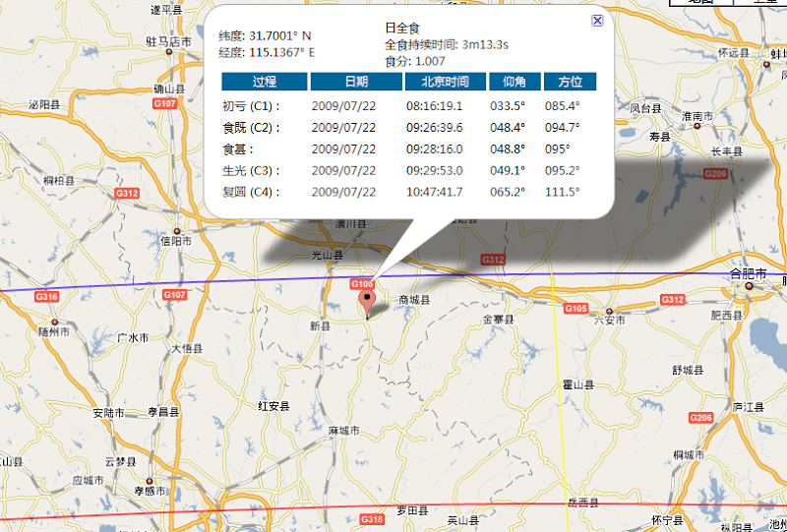Image resolution: width=787 pixels, height=532 pixels.
Task: Click the altitude value 065.2°
Action: (x=508, y=192)
